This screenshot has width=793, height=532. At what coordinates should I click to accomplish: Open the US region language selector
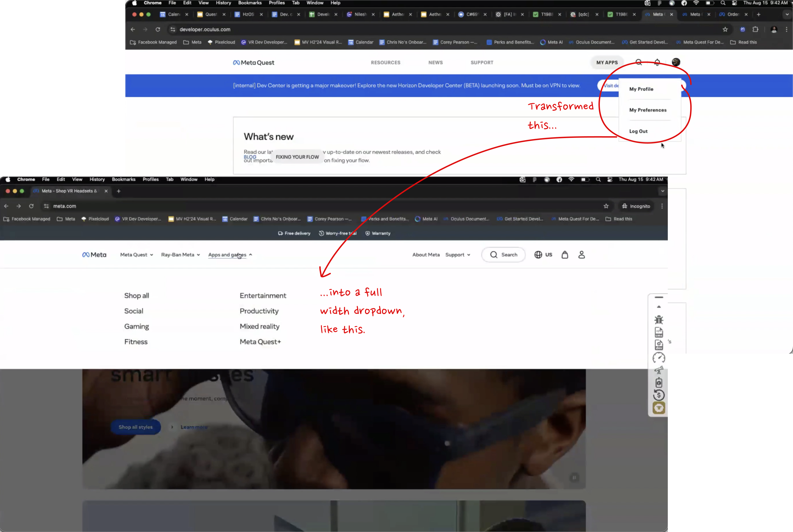point(543,255)
